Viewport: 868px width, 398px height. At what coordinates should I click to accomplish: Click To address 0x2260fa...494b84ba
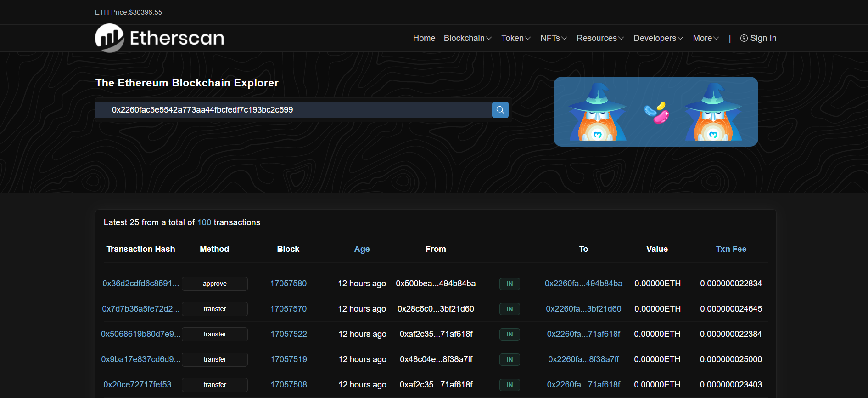pyautogui.click(x=583, y=284)
